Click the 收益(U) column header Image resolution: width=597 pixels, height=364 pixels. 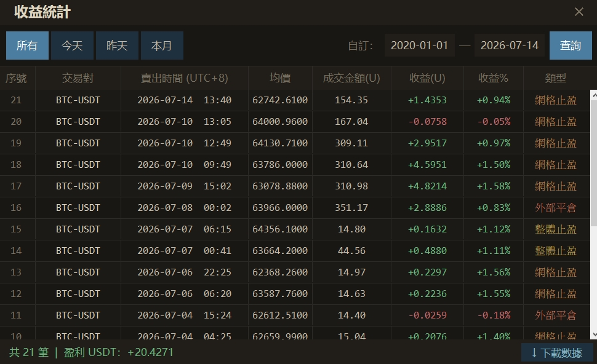click(x=427, y=78)
